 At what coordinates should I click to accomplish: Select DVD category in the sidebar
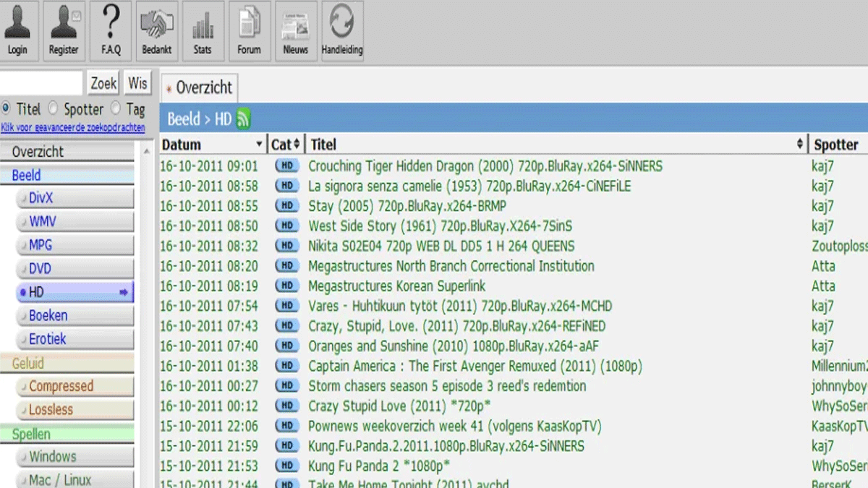41,269
